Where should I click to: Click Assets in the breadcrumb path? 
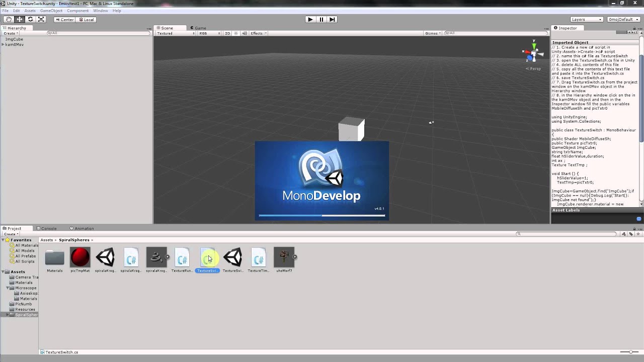pos(47,240)
